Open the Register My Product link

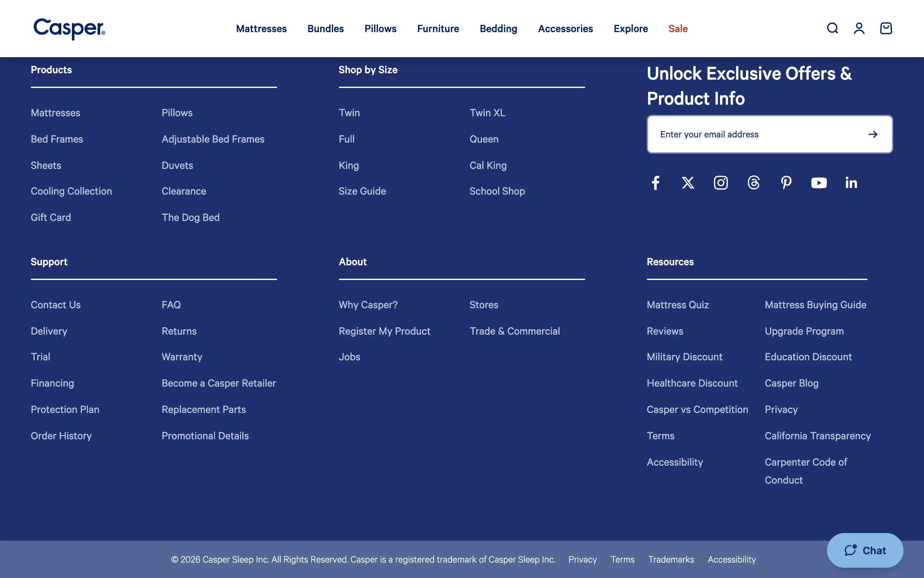[384, 331]
